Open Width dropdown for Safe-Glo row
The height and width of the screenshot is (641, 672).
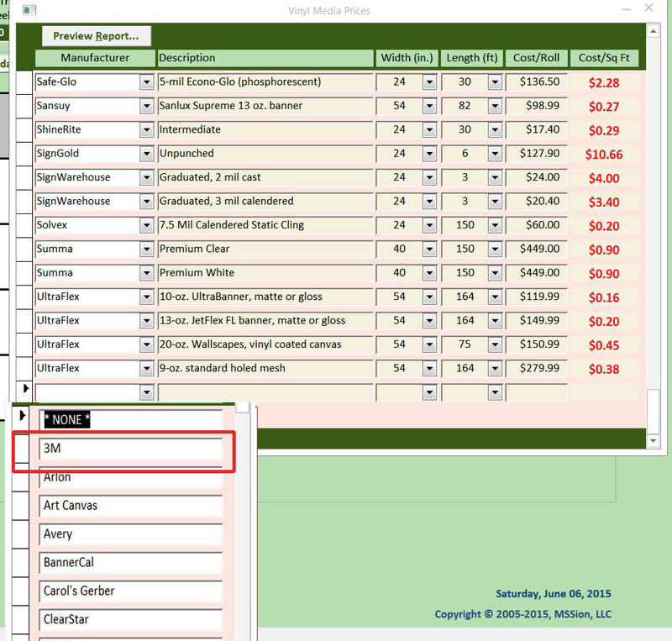point(429,81)
